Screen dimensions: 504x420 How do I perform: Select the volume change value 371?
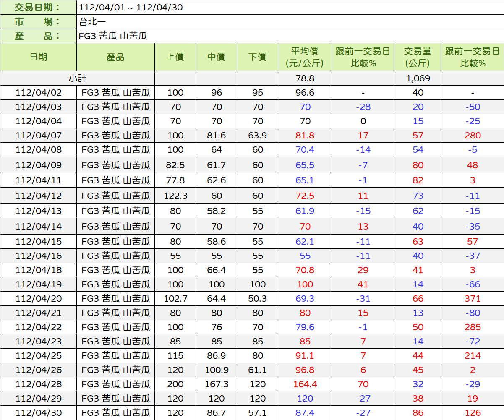point(473,299)
